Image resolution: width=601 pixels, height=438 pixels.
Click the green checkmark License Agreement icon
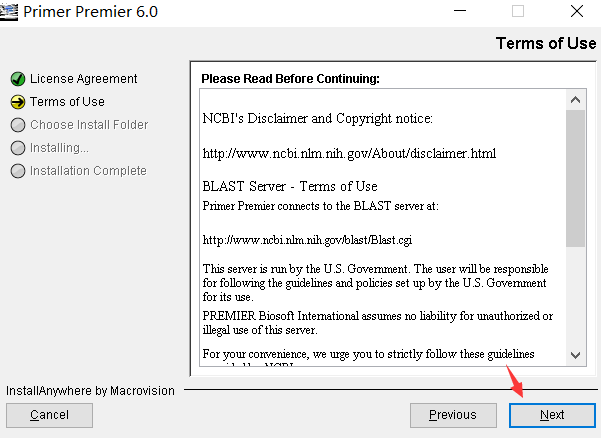click(x=18, y=79)
